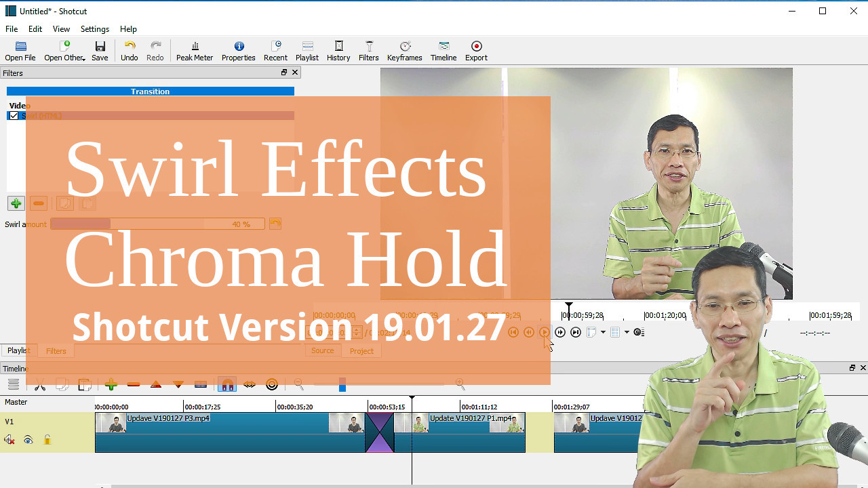Switch to the Playlist tab
This screenshot has width=868, height=488.
click(18, 350)
